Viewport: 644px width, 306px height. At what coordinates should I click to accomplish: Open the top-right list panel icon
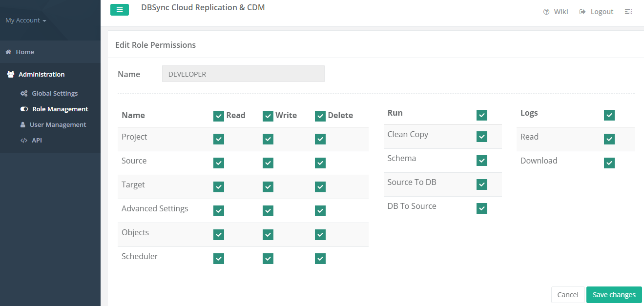[628, 12]
